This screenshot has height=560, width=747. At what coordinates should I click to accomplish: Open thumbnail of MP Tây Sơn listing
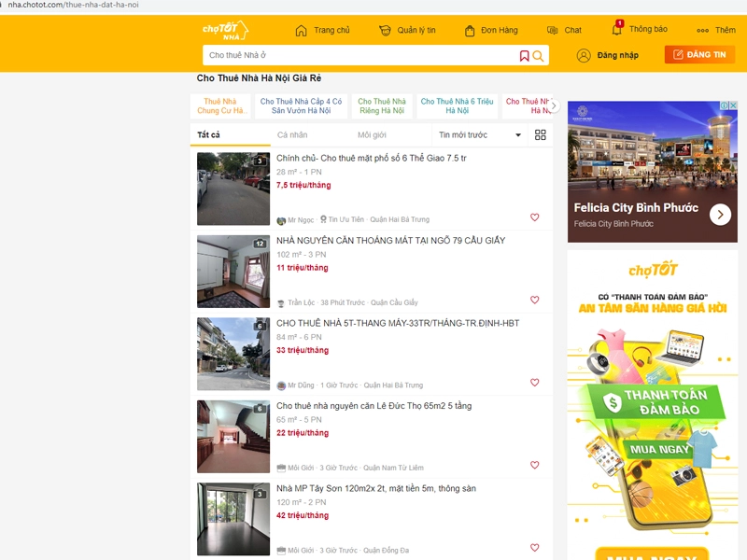[233, 519]
